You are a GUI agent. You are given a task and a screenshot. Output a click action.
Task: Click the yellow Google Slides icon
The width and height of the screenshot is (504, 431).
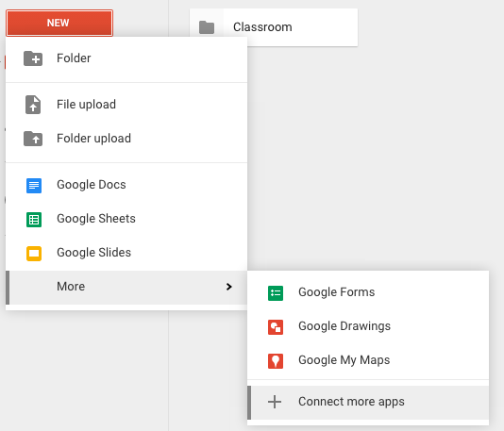[x=34, y=254]
